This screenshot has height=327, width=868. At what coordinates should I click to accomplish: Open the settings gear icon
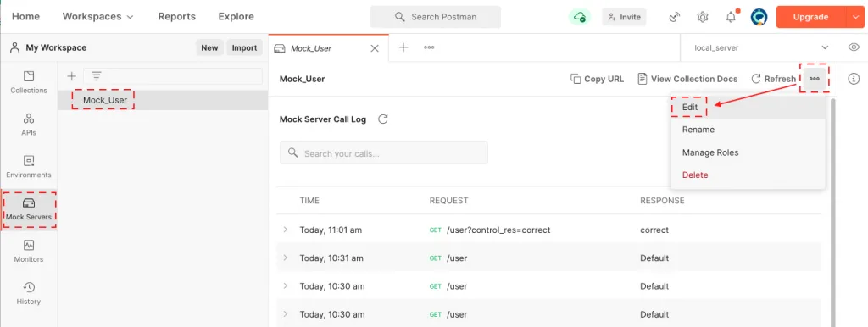pos(703,17)
